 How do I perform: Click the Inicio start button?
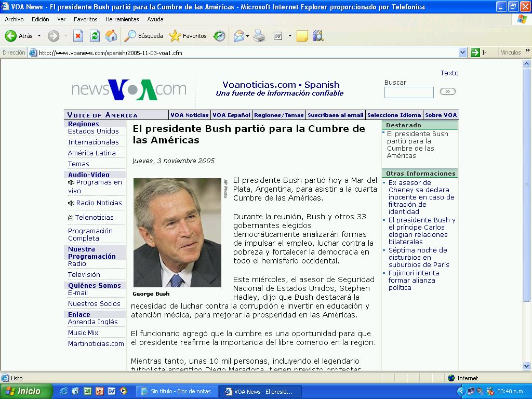pos(26,391)
